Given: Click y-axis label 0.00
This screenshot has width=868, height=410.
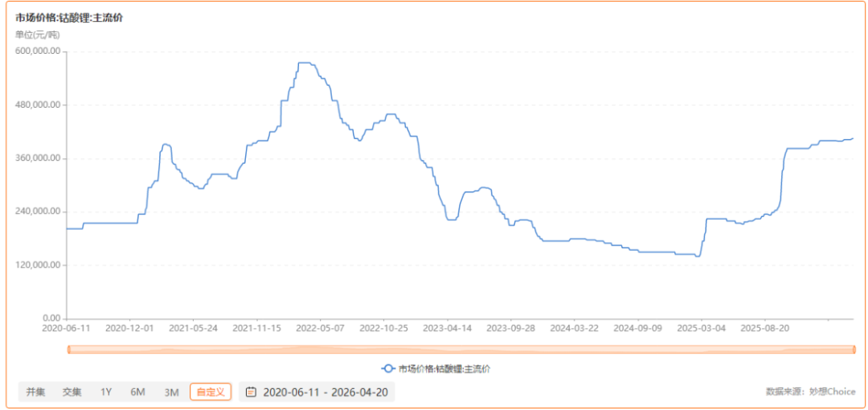Looking at the screenshot, I should tap(50, 318).
